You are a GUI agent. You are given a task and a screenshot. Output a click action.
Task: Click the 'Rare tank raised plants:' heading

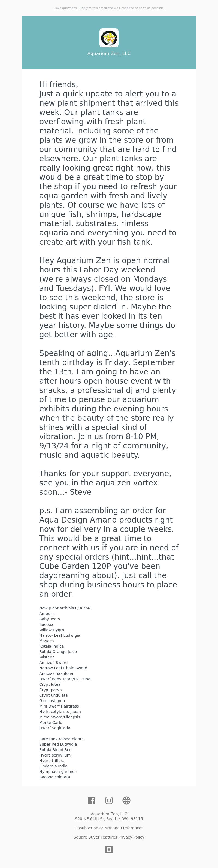(x=62, y=739)
